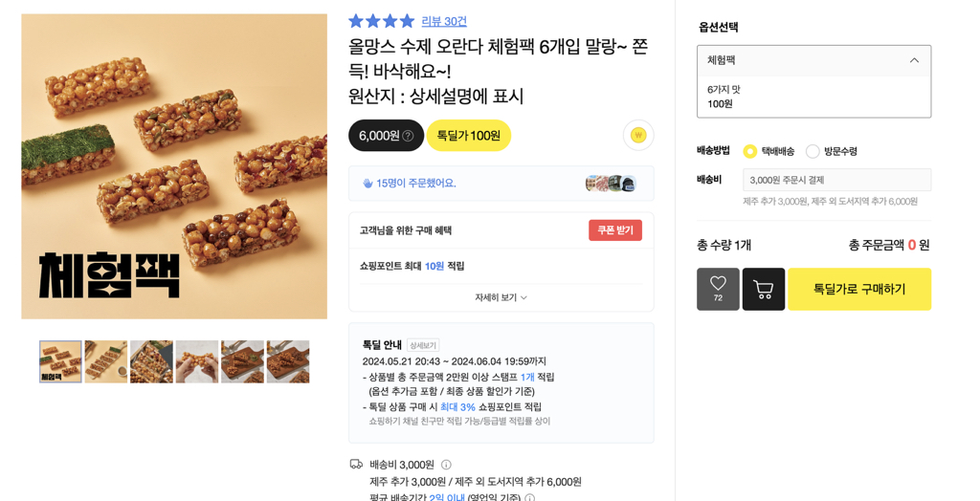The image size is (980, 501).
Task: Click the heart wishlist icon button
Action: pos(718,289)
